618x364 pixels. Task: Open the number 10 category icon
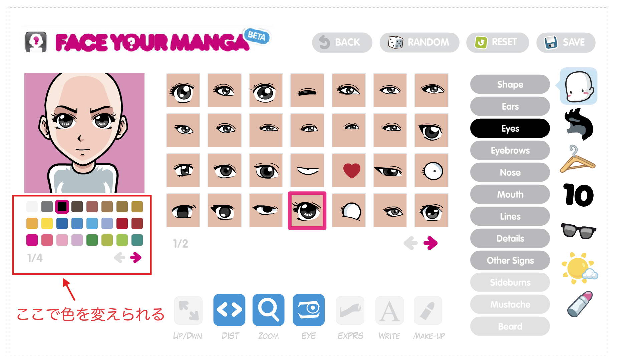click(579, 195)
